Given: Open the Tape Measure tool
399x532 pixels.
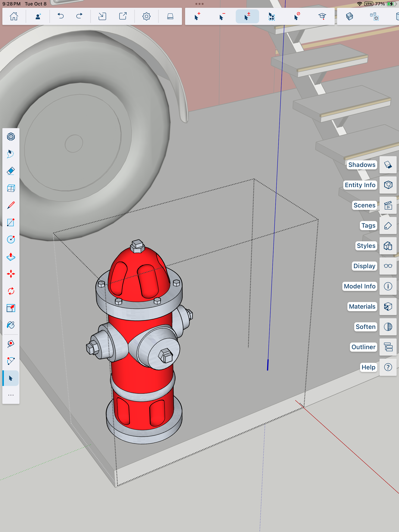Looking at the screenshot, I should [x=11, y=344].
